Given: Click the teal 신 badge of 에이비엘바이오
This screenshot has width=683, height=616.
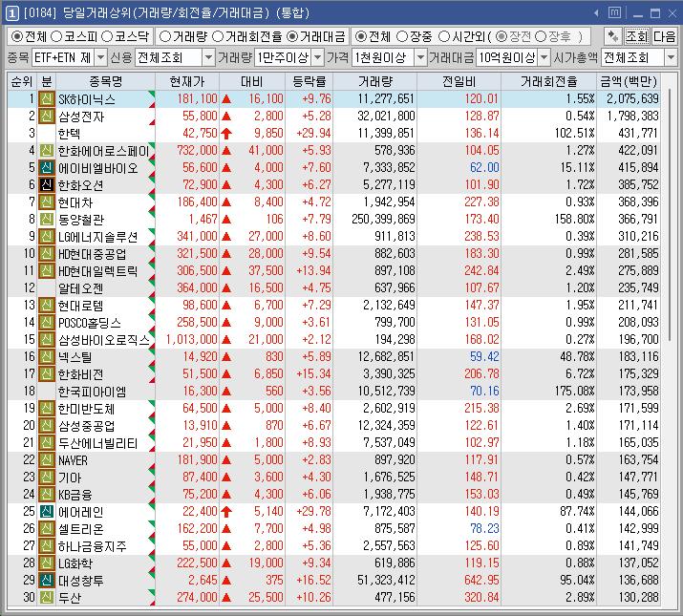Looking at the screenshot, I should pyautogui.click(x=47, y=168).
